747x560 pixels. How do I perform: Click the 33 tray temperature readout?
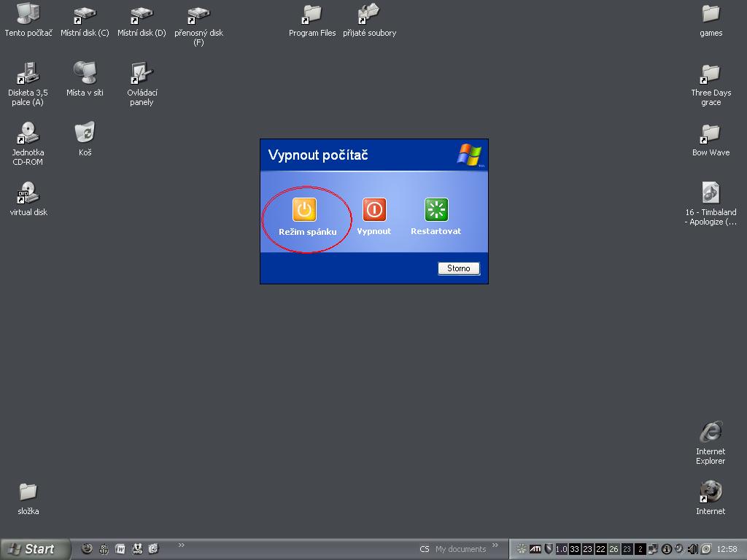tap(575, 549)
